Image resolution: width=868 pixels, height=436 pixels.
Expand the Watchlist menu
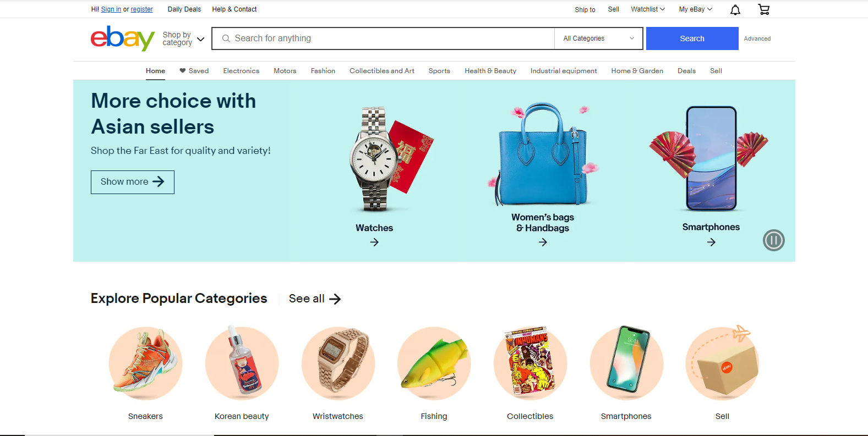pyautogui.click(x=648, y=9)
